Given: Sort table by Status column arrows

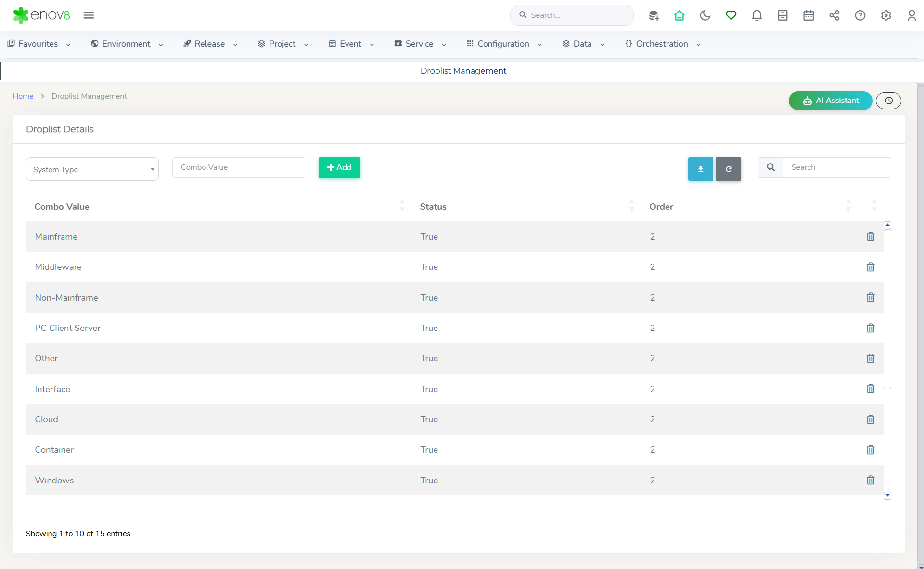Looking at the screenshot, I should 631,206.
